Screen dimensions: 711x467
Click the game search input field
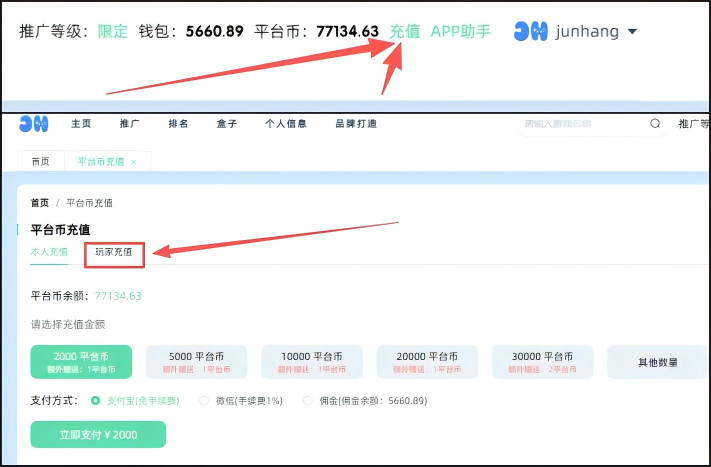580,124
